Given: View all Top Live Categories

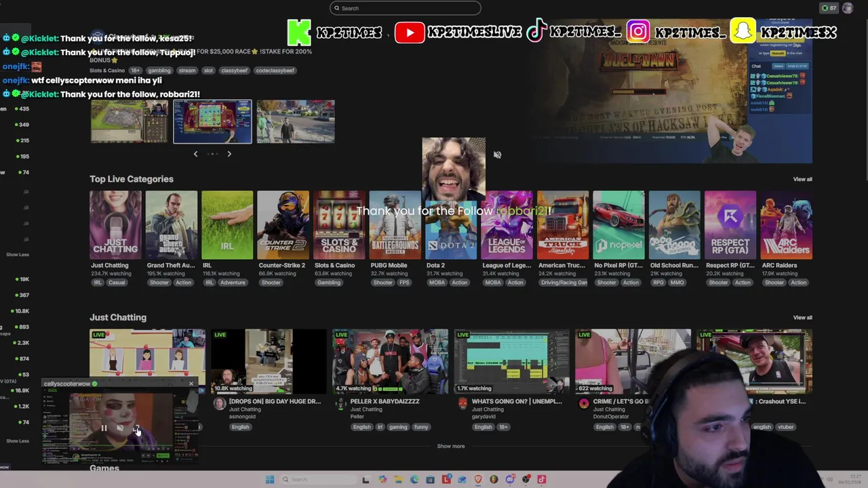Looking at the screenshot, I should pos(802,179).
